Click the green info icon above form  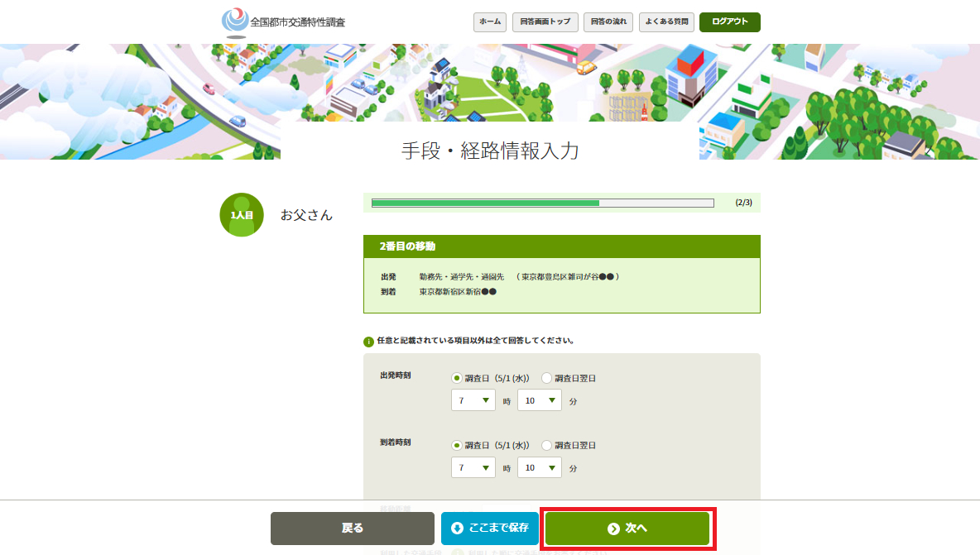click(x=368, y=341)
